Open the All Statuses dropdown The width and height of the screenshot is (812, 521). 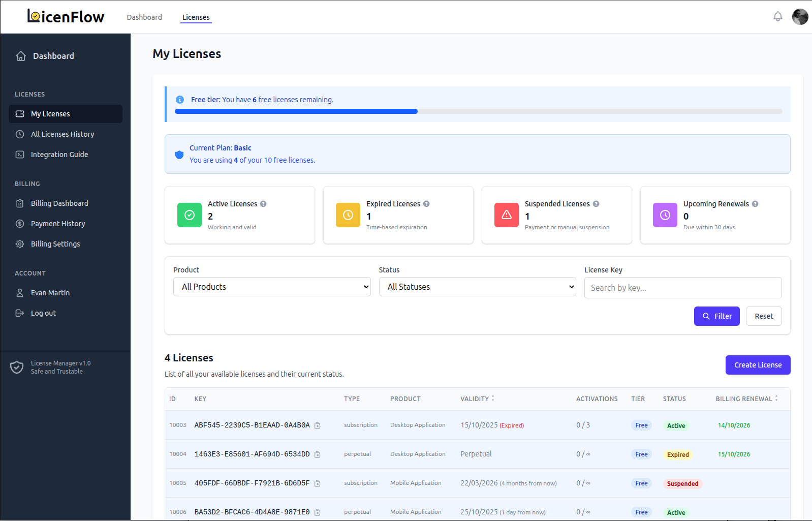pyautogui.click(x=478, y=287)
